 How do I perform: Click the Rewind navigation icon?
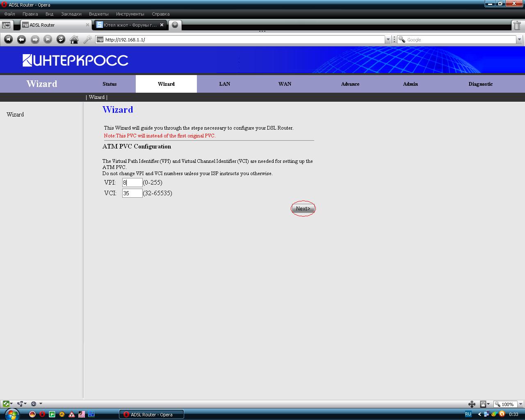9,39
